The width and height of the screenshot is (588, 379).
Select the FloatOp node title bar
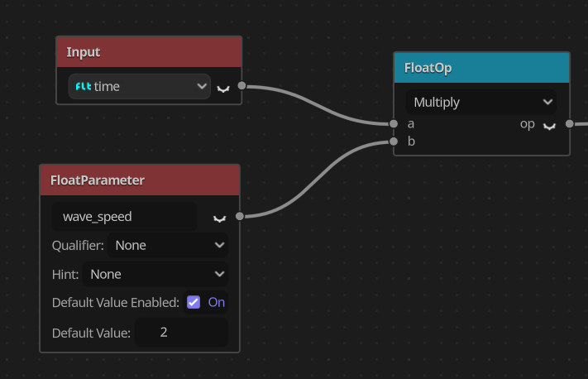click(x=481, y=68)
